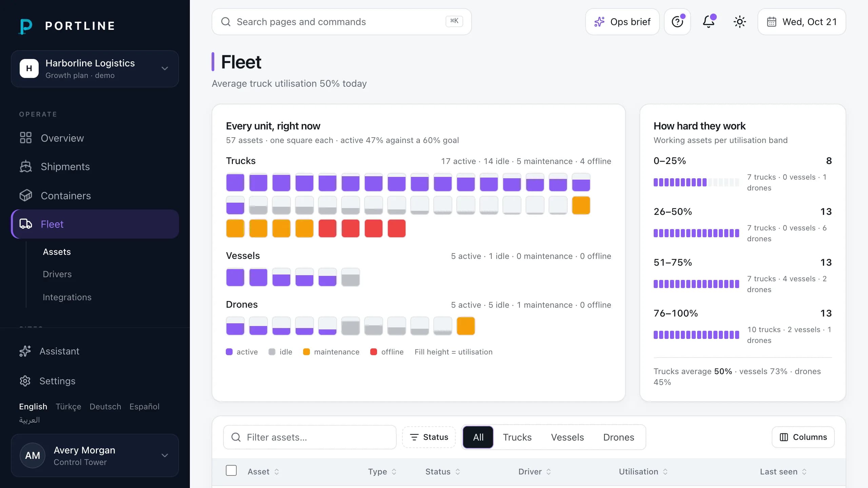Viewport: 868px width, 488px height.
Task: Open the notifications bell
Action: point(709,22)
